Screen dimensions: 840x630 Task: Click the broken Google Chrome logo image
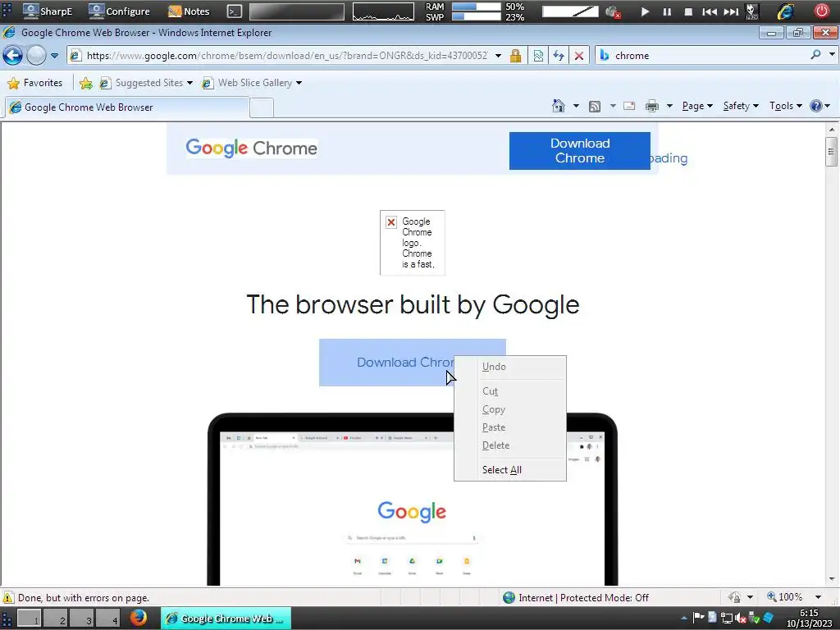[x=412, y=243]
